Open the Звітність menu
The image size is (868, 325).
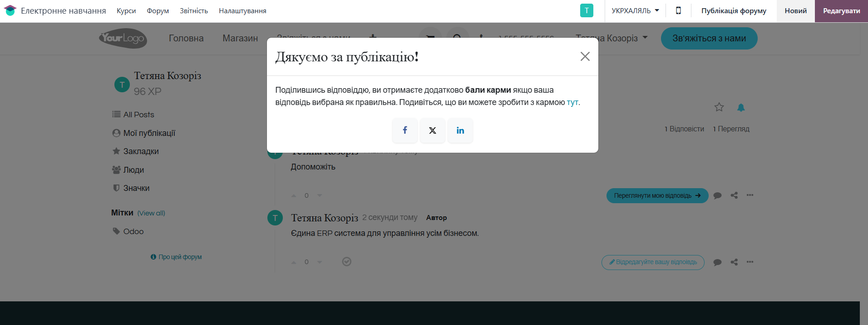(194, 10)
